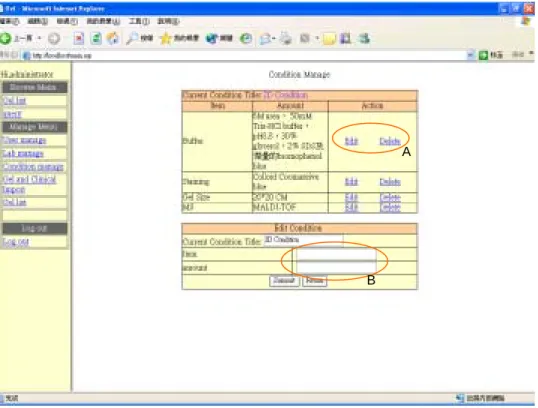Viewport: 538px width, 408px height.
Task: Click the Submit button in Edit Condition
Action: tap(284, 281)
